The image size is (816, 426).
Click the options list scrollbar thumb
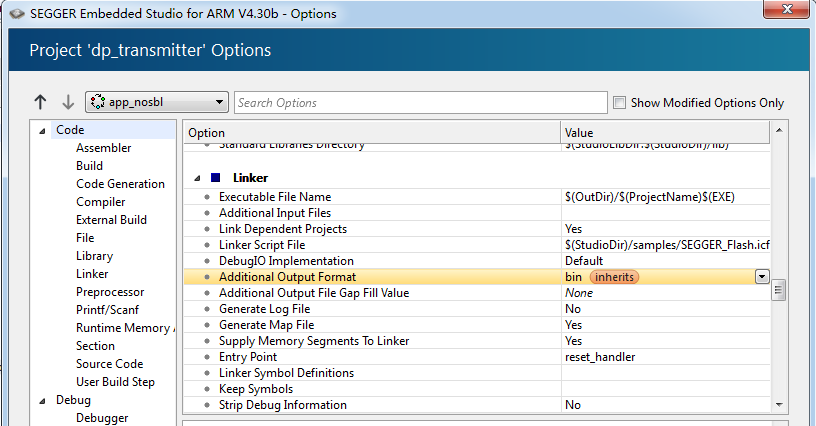click(779, 290)
